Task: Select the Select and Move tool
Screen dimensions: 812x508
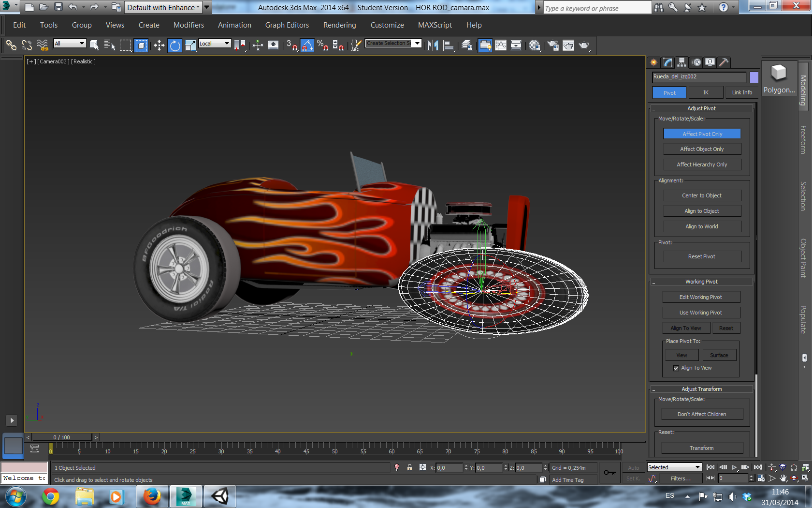Action: 159,45
